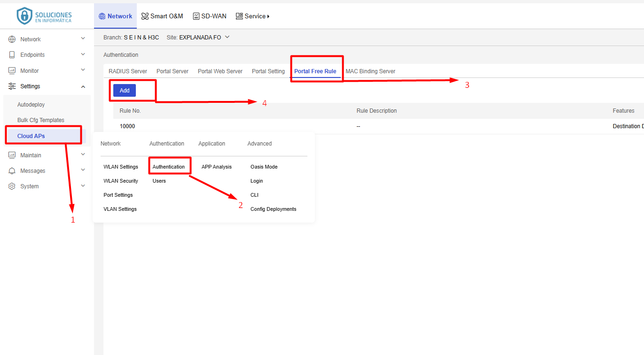The image size is (644, 355).
Task: Click the Rule Description column header
Action: pos(377,111)
